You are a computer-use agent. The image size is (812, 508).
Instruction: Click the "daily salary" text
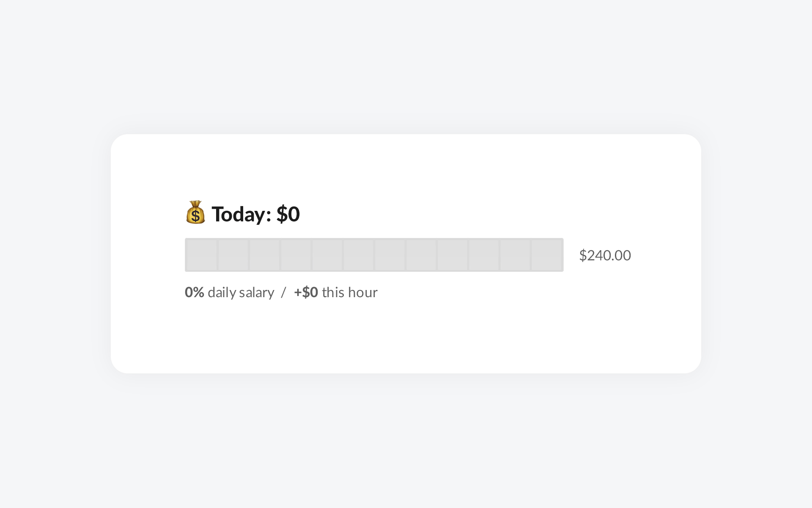(241, 293)
